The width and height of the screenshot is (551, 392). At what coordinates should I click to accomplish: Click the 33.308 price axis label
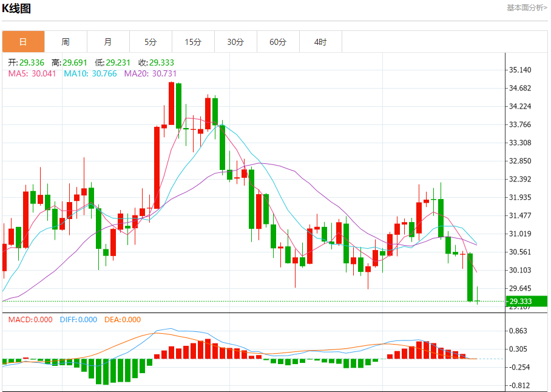pyautogui.click(x=520, y=143)
